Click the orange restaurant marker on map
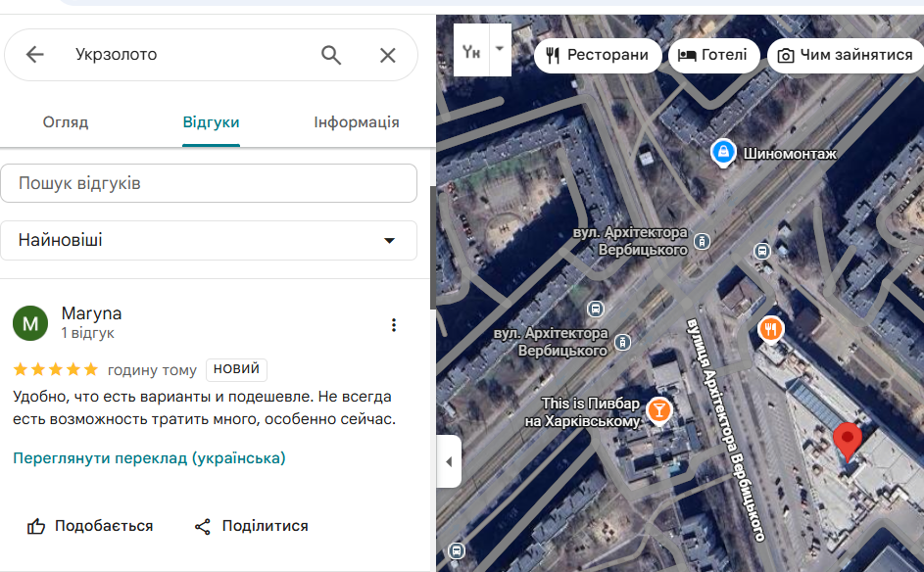This screenshot has height=572, width=924. [770, 329]
